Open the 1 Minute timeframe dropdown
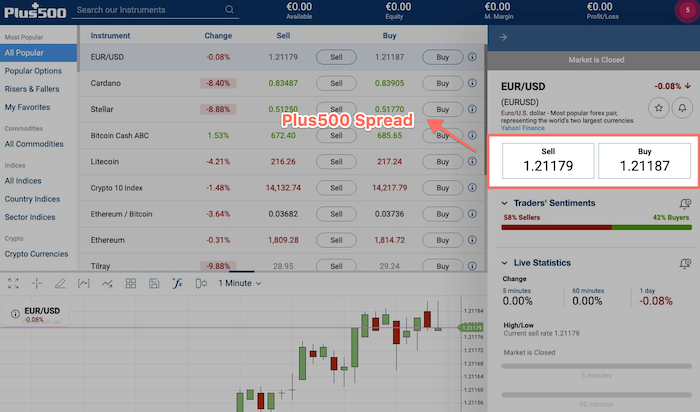 [239, 283]
